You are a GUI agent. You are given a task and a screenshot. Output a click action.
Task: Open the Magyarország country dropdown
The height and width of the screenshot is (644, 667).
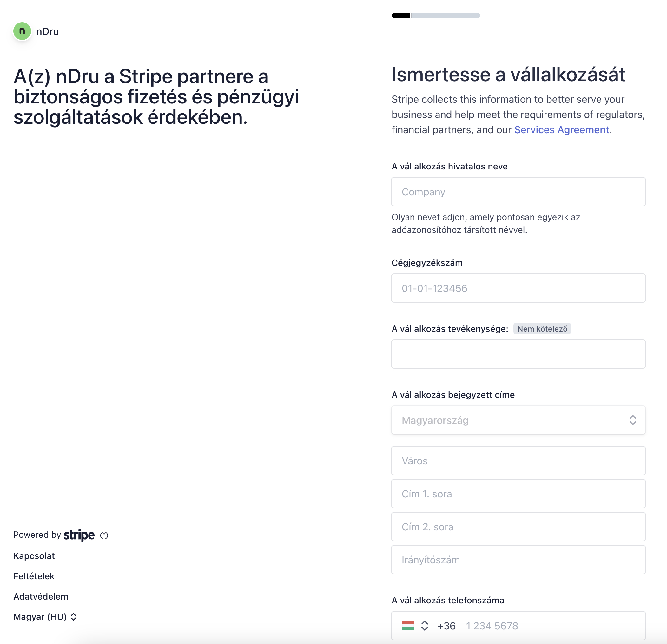click(x=518, y=420)
